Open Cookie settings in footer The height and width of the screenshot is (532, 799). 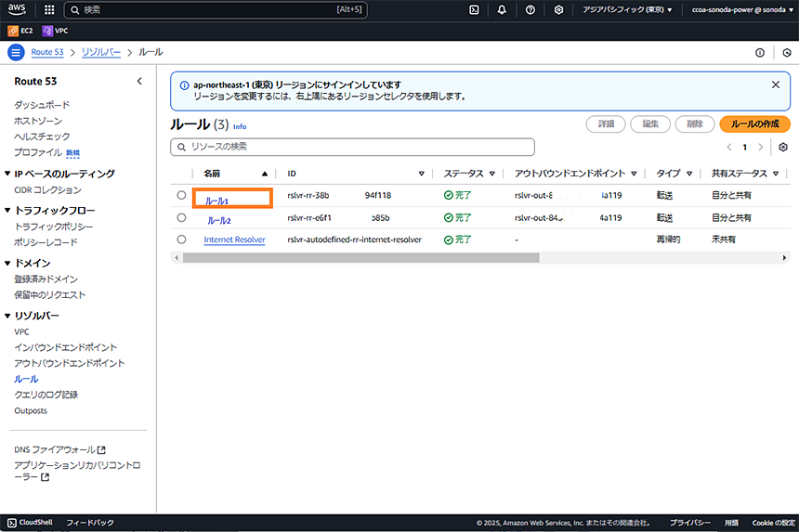(x=773, y=523)
